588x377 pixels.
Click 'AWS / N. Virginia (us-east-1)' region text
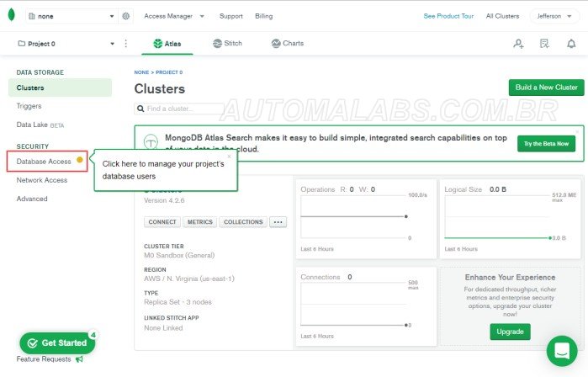click(x=189, y=279)
